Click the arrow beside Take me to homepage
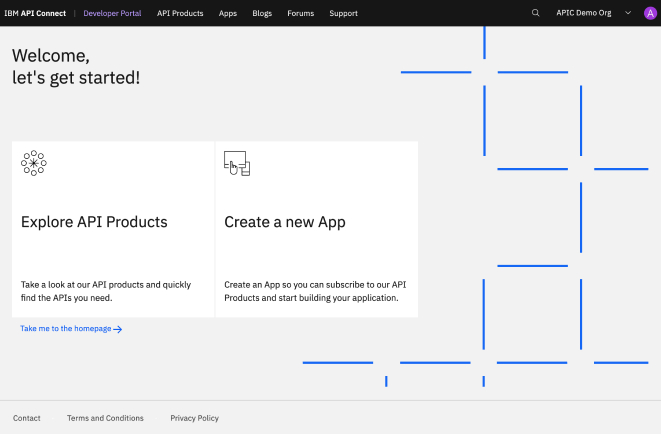 tap(118, 329)
